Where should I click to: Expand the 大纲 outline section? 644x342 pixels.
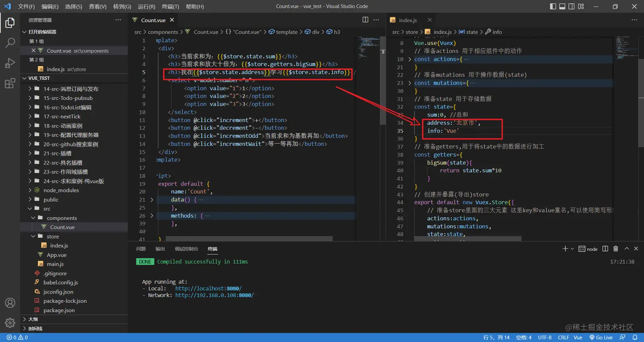coord(75,319)
